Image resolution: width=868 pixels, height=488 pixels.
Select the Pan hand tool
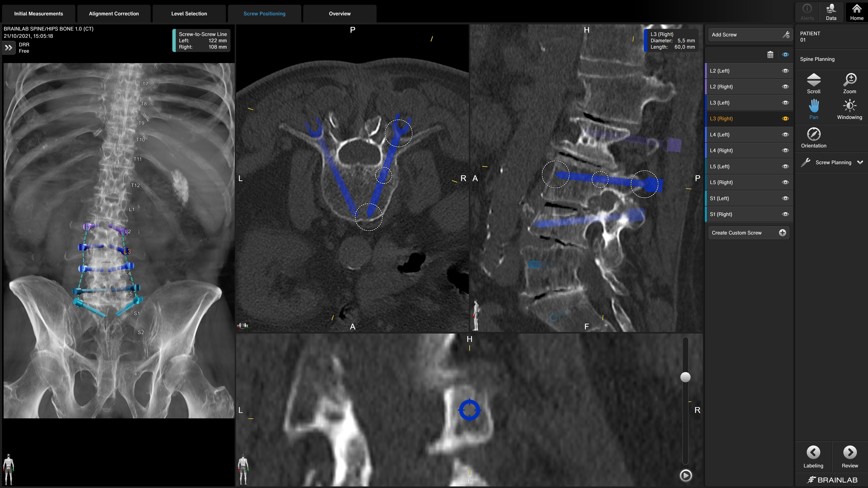[x=813, y=109]
